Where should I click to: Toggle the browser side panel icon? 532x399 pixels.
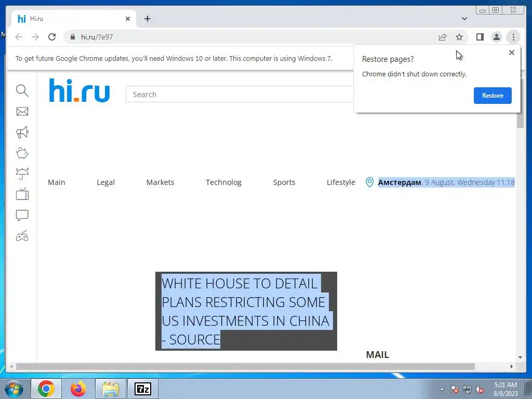(x=480, y=37)
